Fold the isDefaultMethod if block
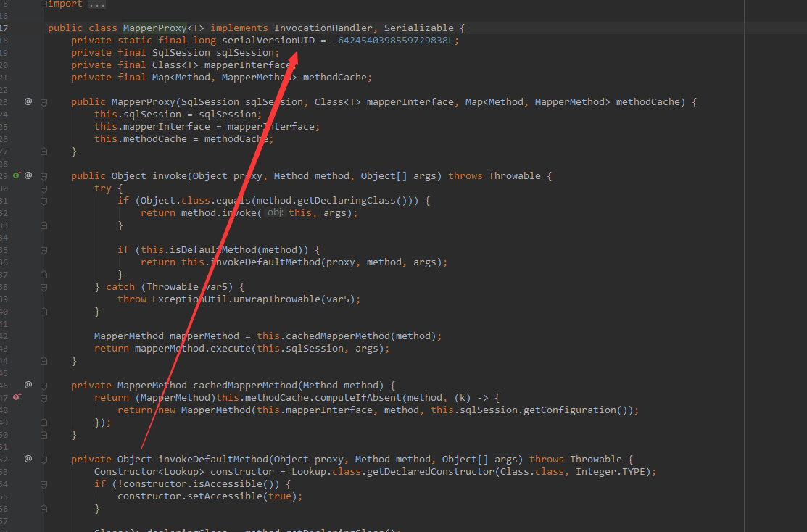Viewport: 807px width, 532px height. tap(44, 250)
